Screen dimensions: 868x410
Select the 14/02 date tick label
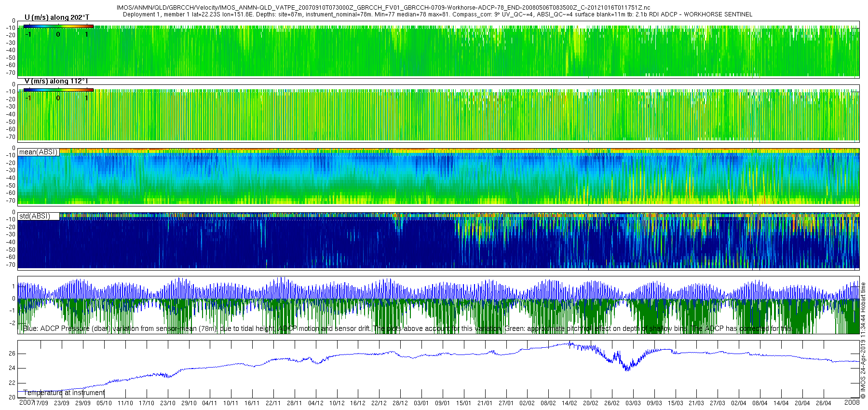click(x=570, y=403)
